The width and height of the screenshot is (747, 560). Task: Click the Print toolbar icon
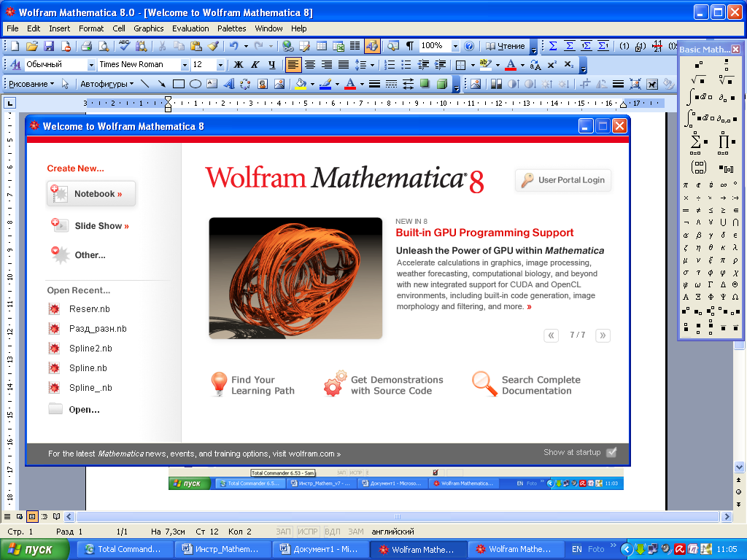pos(86,46)
